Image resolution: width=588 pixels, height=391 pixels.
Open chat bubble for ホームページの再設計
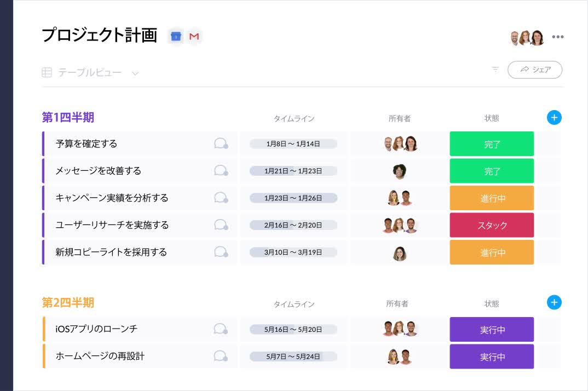pos(221,356)
